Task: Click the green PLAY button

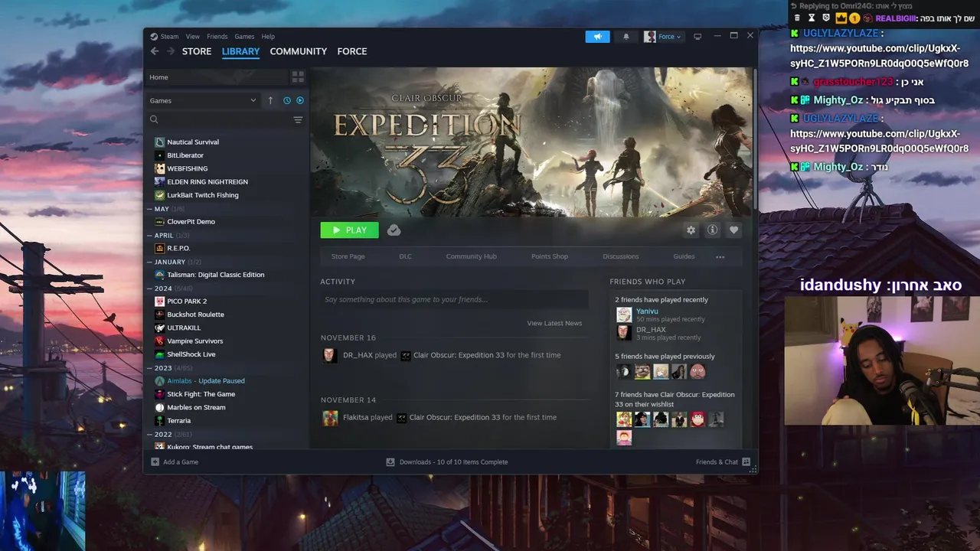Action: 349,230
